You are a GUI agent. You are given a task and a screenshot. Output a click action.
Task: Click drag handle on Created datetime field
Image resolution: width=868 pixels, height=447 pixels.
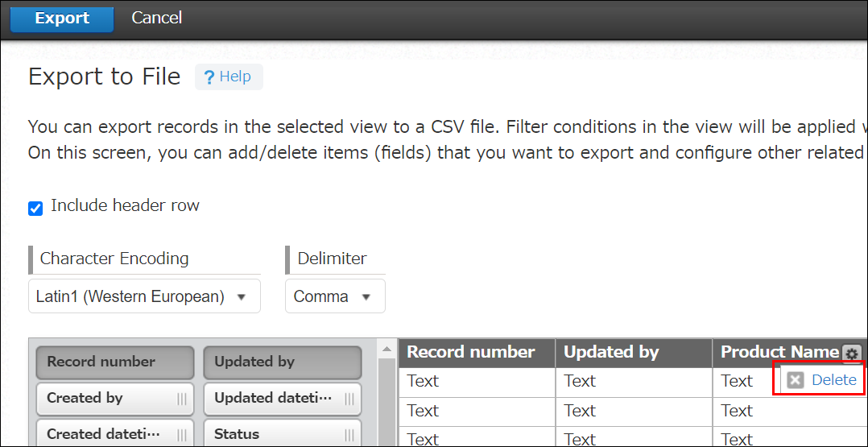[x=181, y=434]
